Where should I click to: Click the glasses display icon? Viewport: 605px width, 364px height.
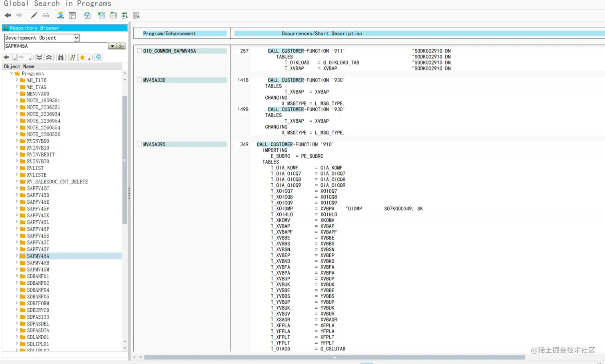coord(46,15)
